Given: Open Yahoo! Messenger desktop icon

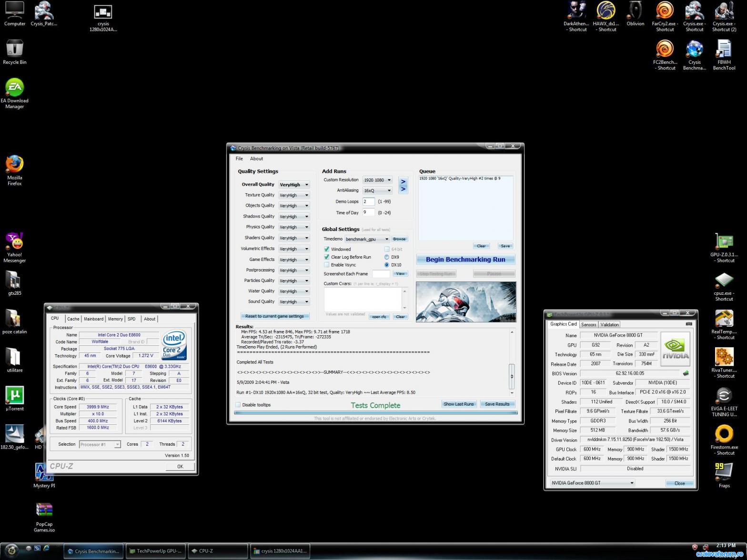Looking at the screenshot, I should [x=15, y=248].
